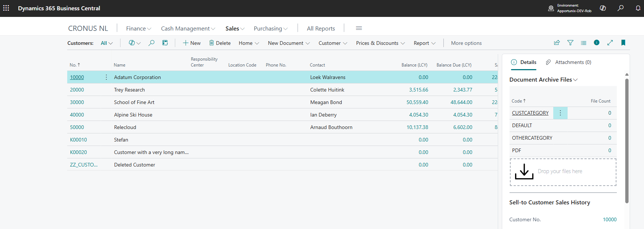Open the Copilot menu in the Customers toolbar
This screenshot has width=644, height=229.
tap(135, 43)
